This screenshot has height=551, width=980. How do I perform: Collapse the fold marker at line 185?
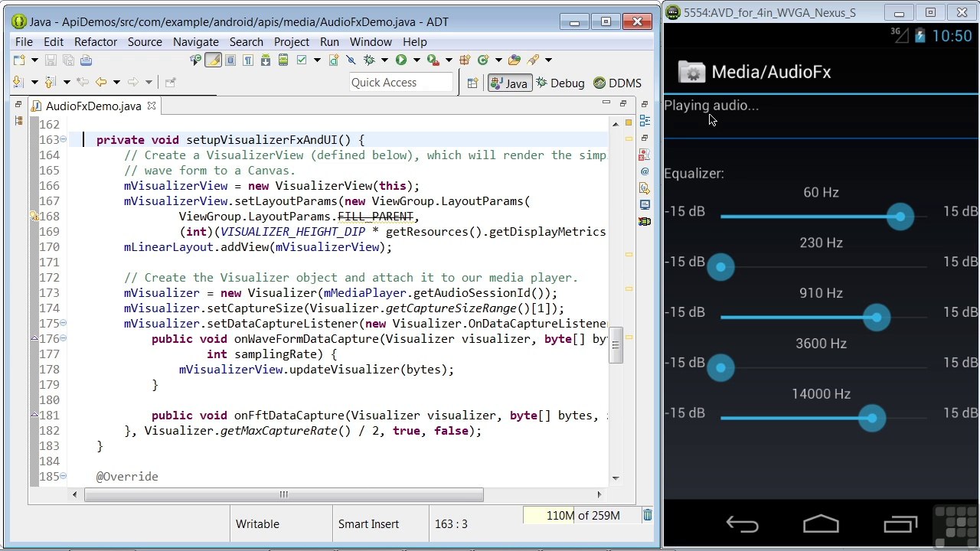pos(63,476)
